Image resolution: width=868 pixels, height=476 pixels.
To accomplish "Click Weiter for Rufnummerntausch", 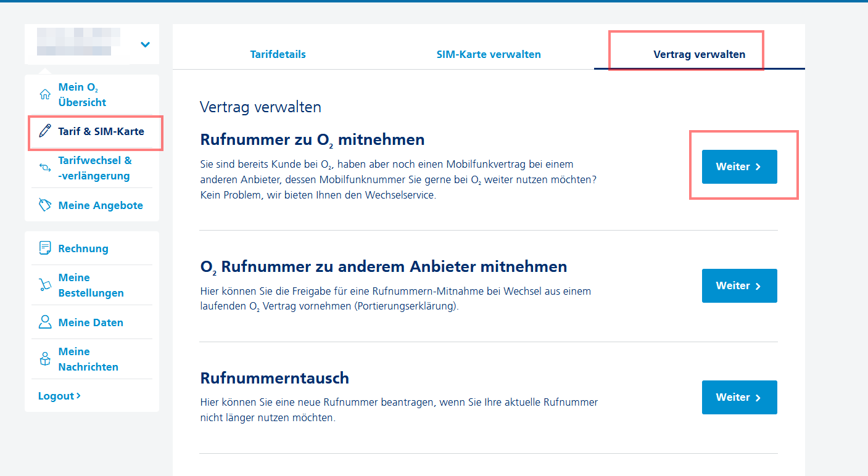I will click(x=740, y=397).
